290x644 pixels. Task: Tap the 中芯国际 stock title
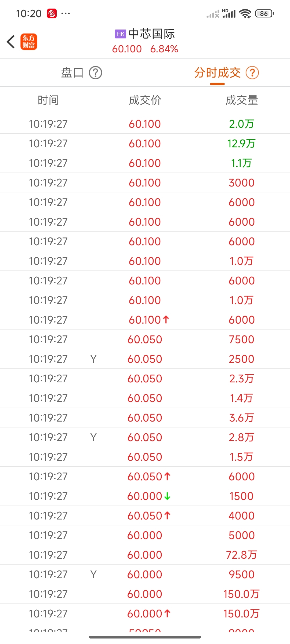[152, 34]
